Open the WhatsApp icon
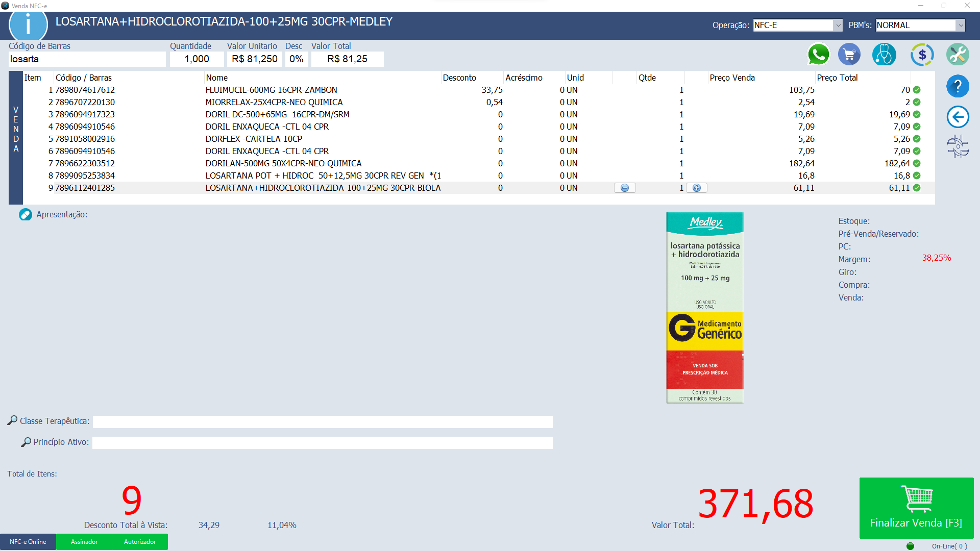The width and height of the screenshot is (980, 551). coord(818,55)
